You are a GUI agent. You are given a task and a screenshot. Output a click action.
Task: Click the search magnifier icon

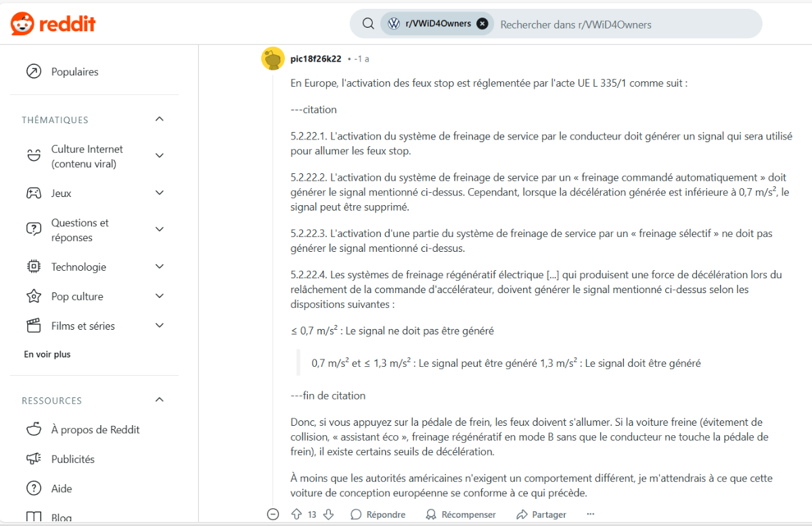pyautogui.click(x=368, y=24)
